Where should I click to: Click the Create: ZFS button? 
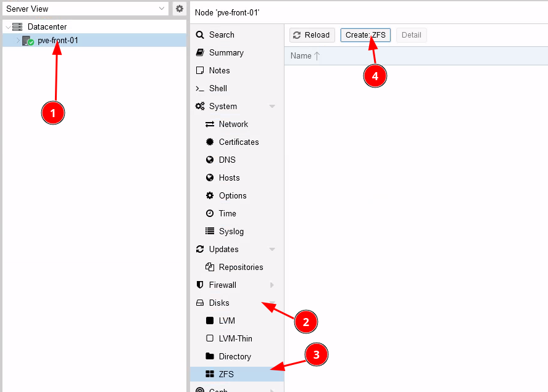point(365,35)
